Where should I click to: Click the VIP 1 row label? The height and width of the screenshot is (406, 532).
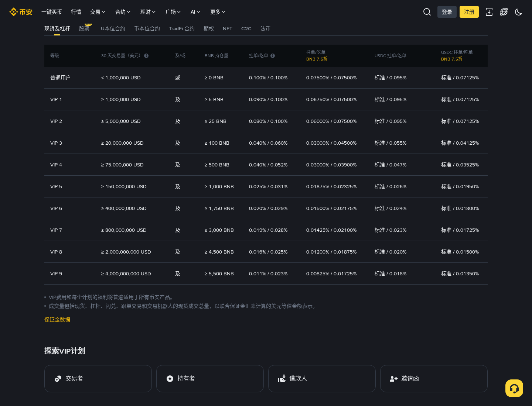click(56, 99)
